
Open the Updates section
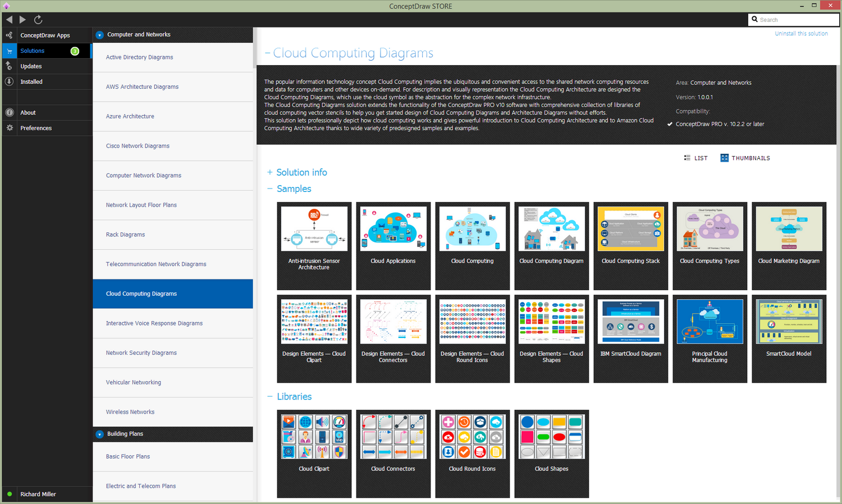pos(47,66)
